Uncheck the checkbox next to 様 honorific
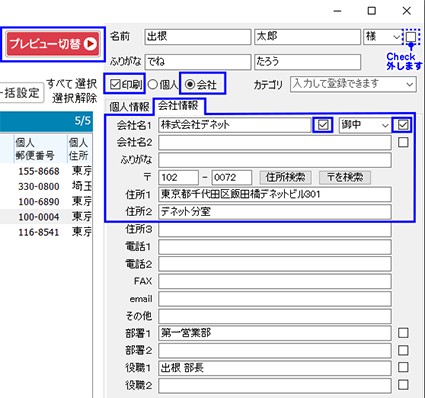425x398 pixels. (411, 36)
